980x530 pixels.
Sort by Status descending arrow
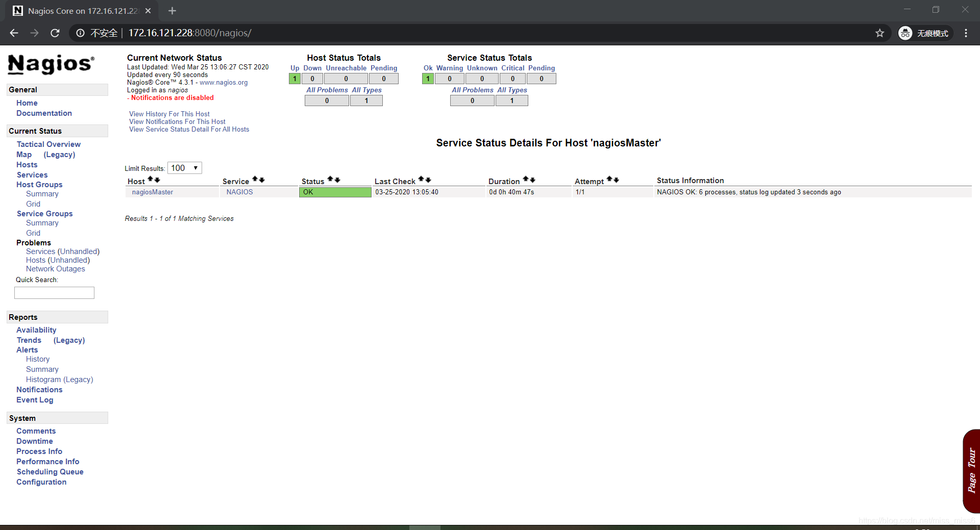(x=337, y=180)
